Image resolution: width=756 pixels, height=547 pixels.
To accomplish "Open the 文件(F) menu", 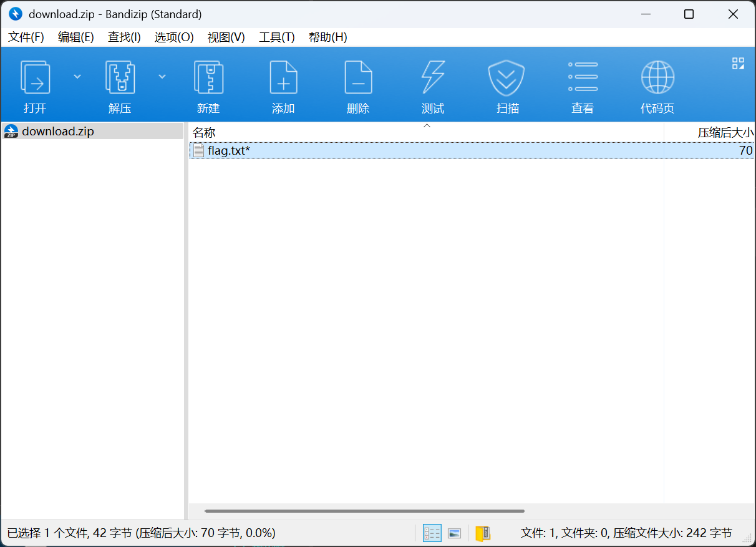I will pos(26,37).
